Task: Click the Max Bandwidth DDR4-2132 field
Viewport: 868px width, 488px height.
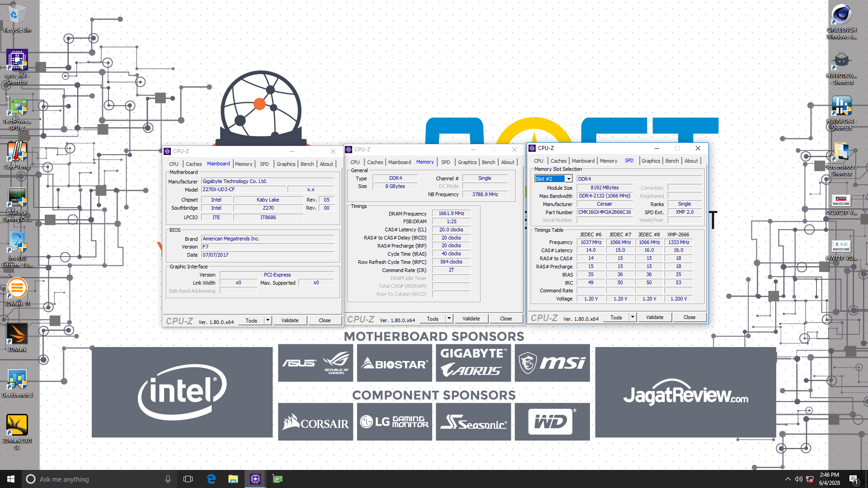Action: click(x=604, y=196)
